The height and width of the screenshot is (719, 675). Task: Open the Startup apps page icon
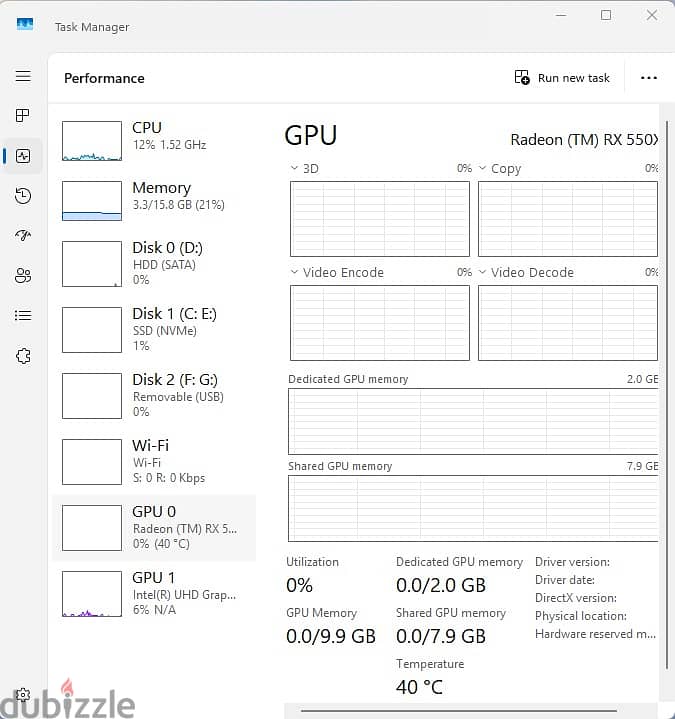coord(23,235)
